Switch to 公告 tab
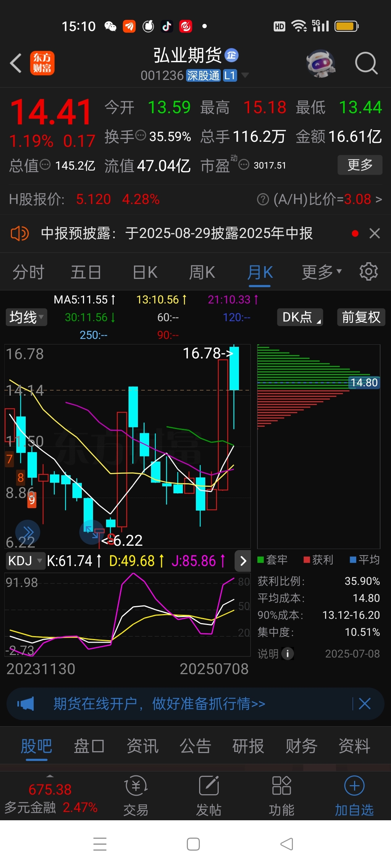The height and width of the screenshot is (868, 391). click(x=195, y=746)
